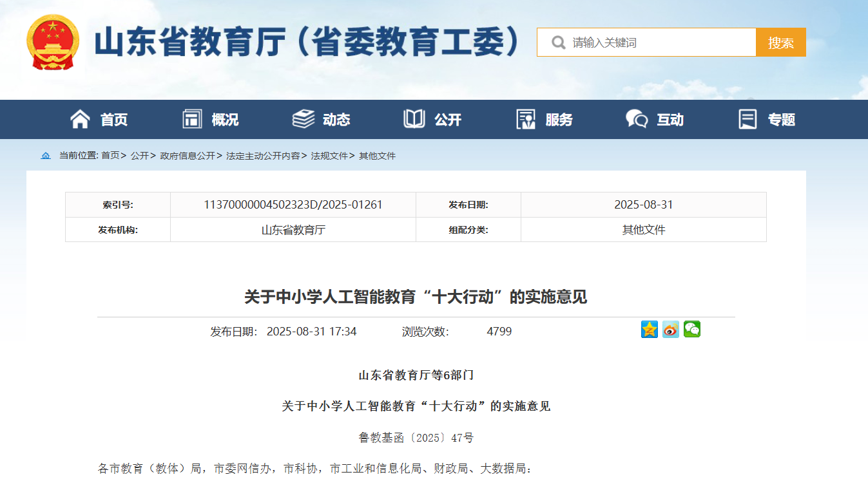This screenshot has height=488, width=868.
Task: Click the 发布机构 label cell
Action: pos(118,230)
